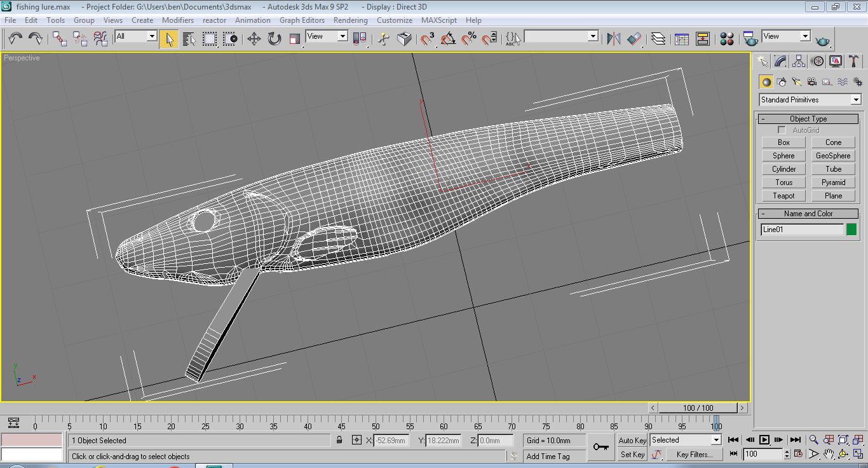Click the Bind to Space Warp icon

click(100, 39)
